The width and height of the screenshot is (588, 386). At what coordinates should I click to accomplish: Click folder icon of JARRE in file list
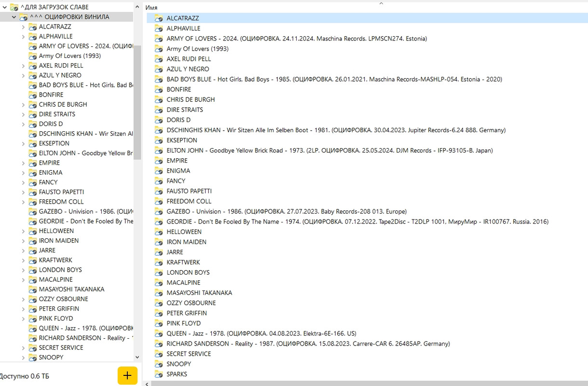tap(159, 252)
